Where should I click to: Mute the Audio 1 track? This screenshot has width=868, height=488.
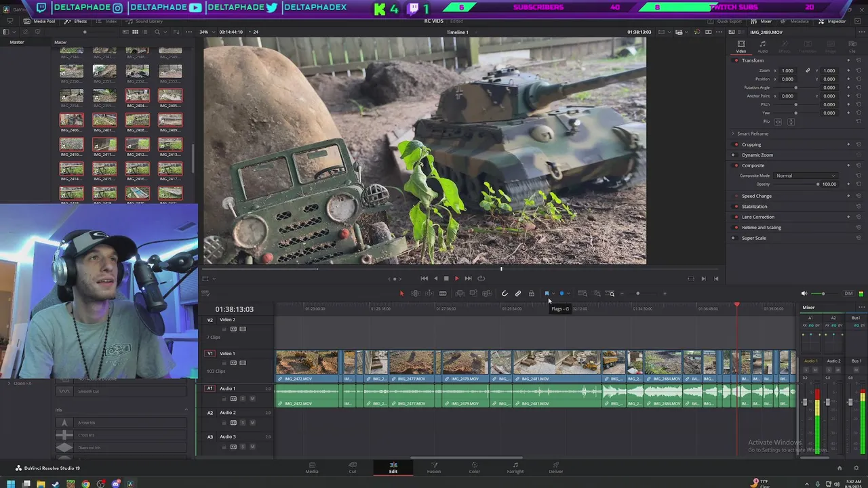pos(252,399)
